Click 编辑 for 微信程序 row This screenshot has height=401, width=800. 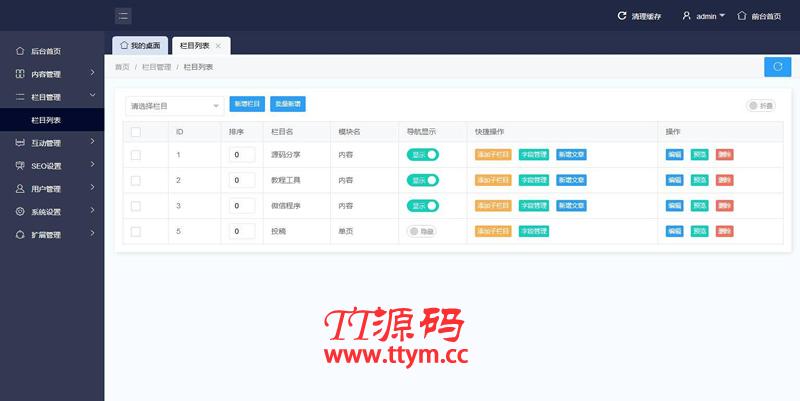click(x=674, y=206)
